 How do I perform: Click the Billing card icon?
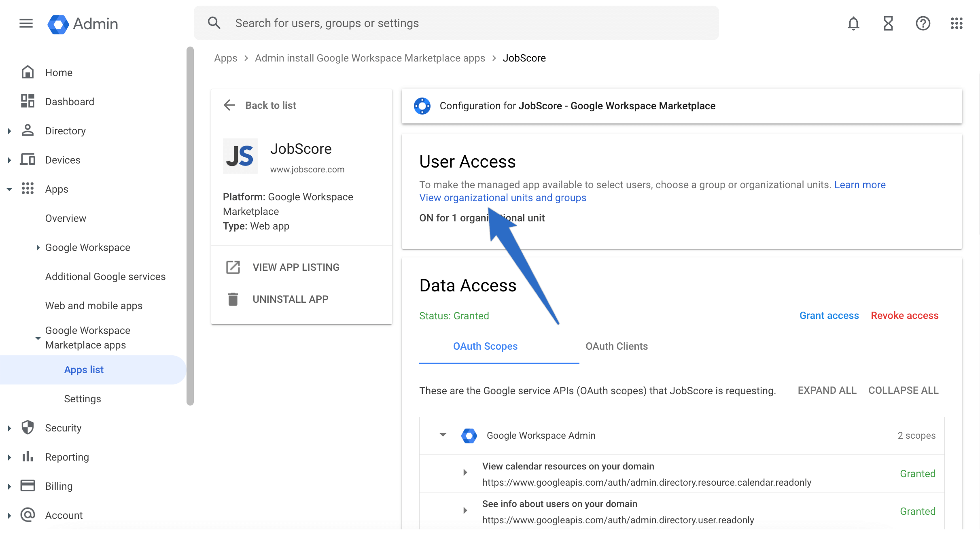pyautogui.click(x=28, y=486)
